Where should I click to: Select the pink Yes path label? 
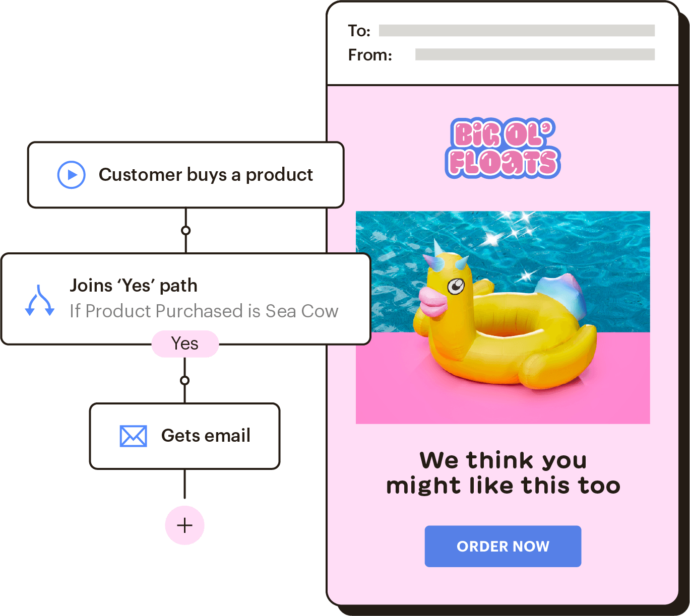185,344
